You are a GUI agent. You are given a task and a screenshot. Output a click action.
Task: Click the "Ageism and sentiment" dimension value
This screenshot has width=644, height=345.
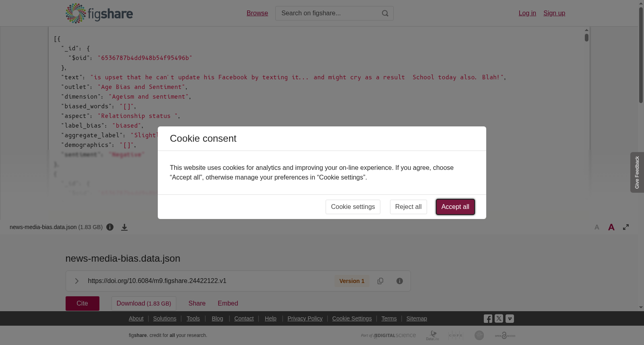(149, 97)
